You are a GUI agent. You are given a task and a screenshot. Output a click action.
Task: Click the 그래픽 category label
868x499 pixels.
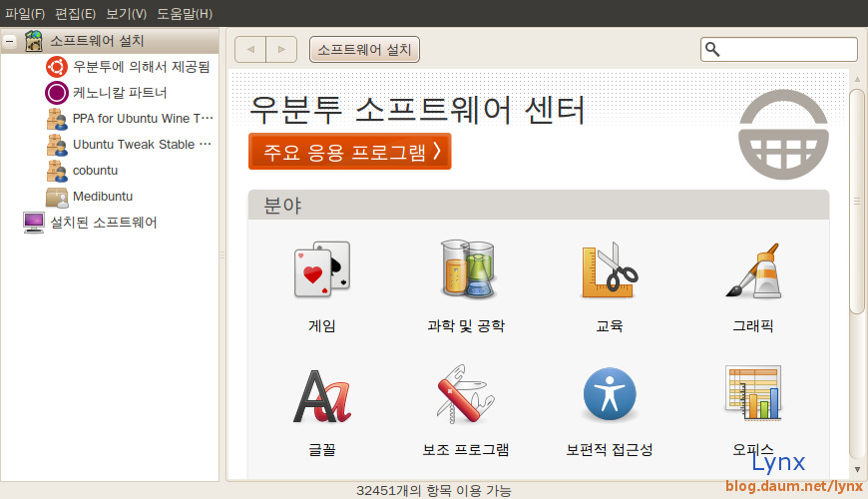click(x=753, y=325)
